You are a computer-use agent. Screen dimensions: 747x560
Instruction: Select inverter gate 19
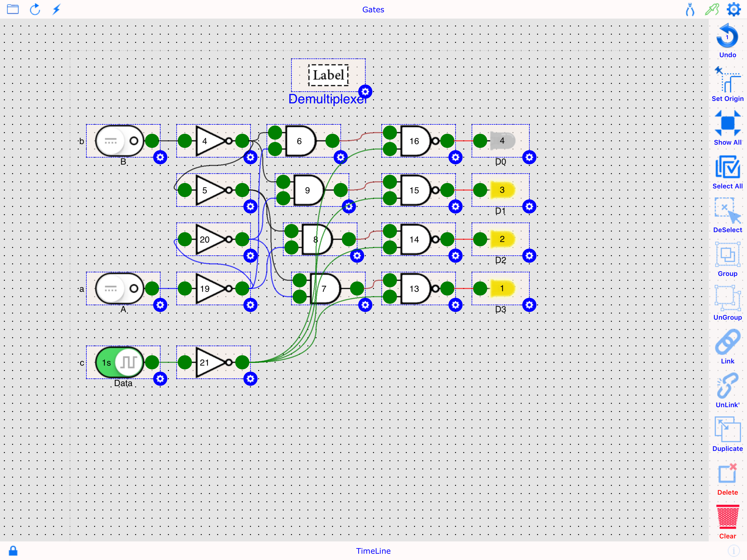click(214, 288)
